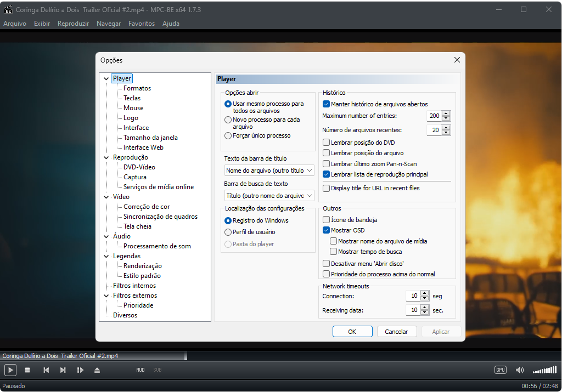
Task: Click the frame step icon
Action: point(80,370)
